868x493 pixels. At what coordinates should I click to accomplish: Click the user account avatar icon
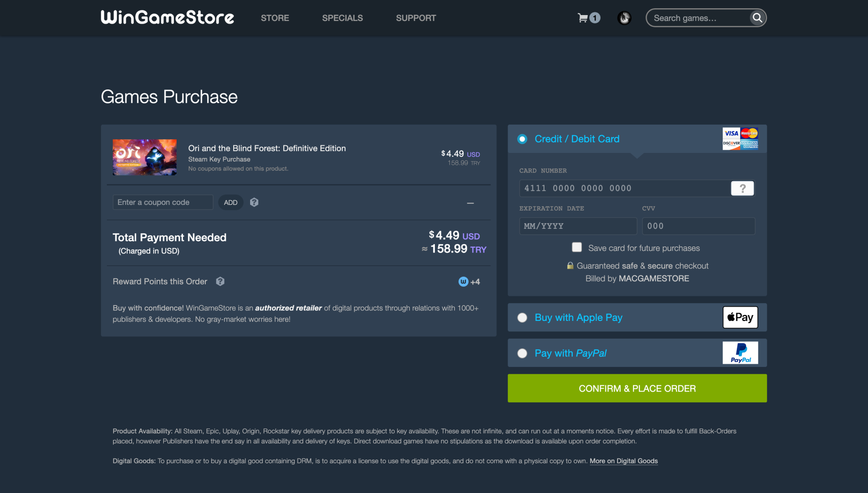pos(624,18)
